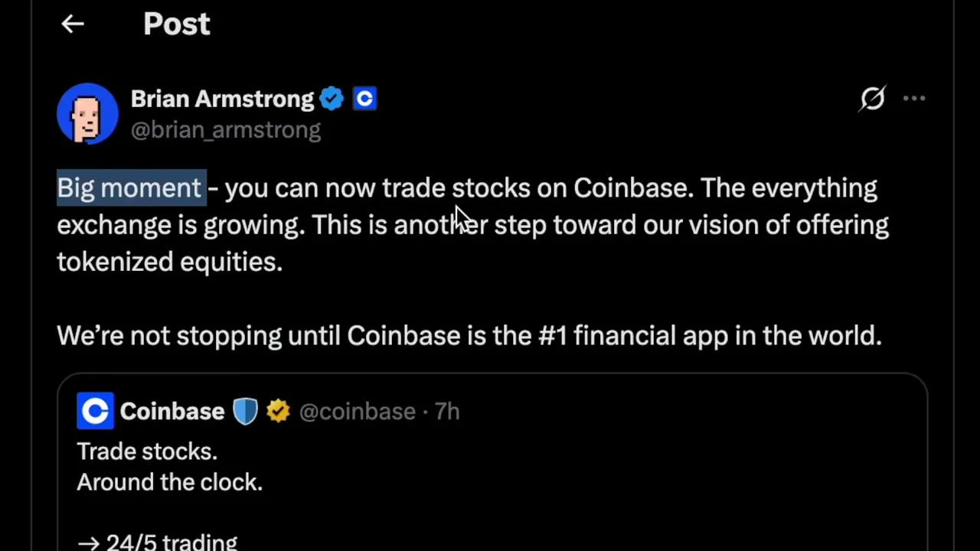
Task: Click the Post header title
Action: coord(176,24)
